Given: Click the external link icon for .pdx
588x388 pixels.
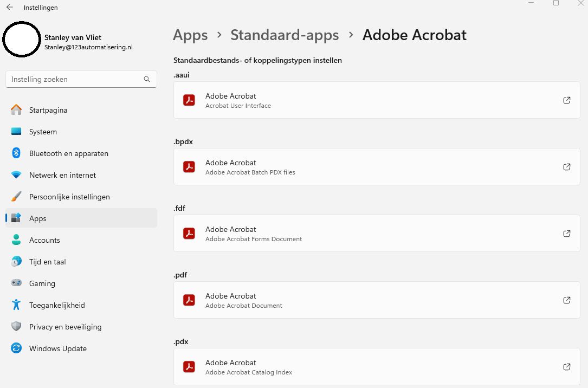Looking at the screenshot, I should click(x=566, y=367).
